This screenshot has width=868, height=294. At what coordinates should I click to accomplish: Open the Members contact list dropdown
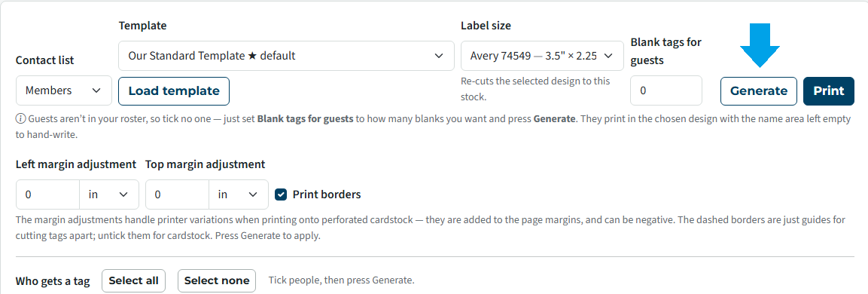64,90
